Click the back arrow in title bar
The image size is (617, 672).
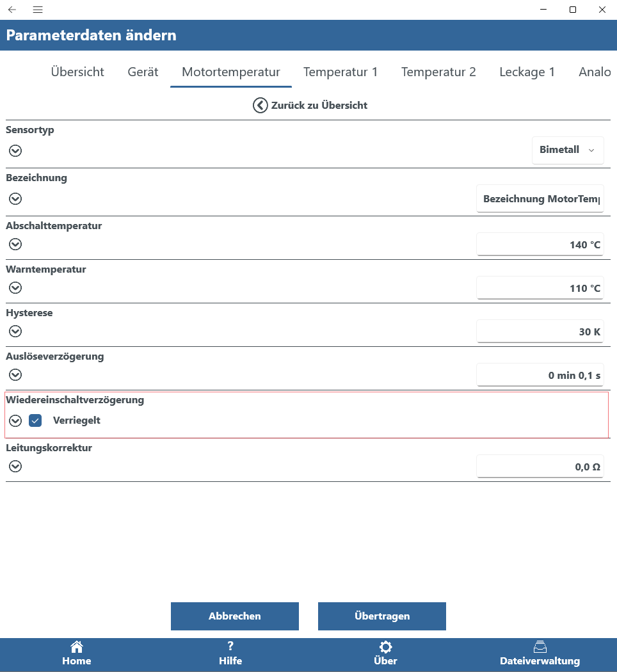[x=12, y=10]
